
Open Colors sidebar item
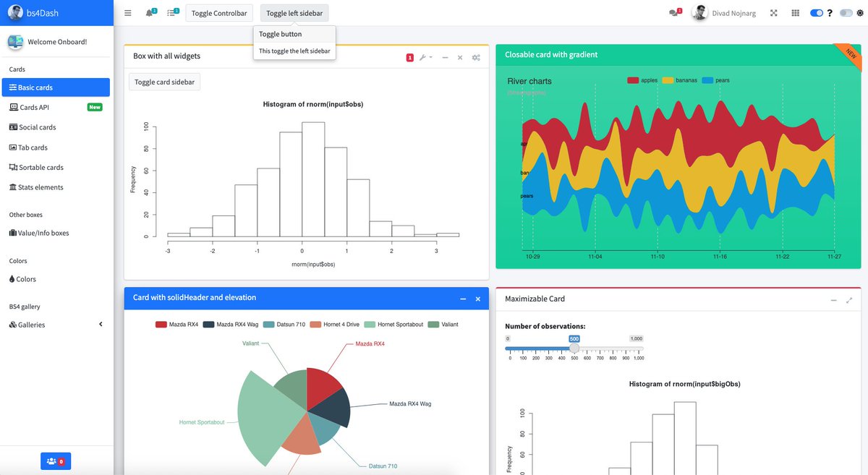[56, 279]
